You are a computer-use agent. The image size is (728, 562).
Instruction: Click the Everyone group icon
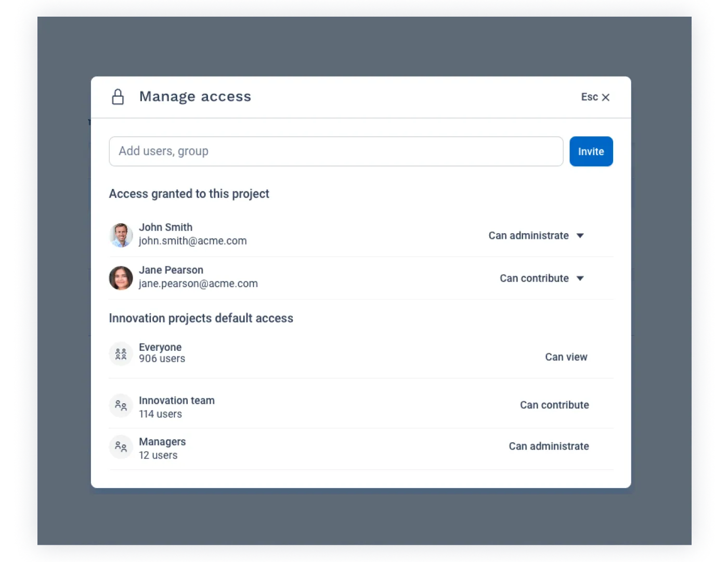point(121,354)
